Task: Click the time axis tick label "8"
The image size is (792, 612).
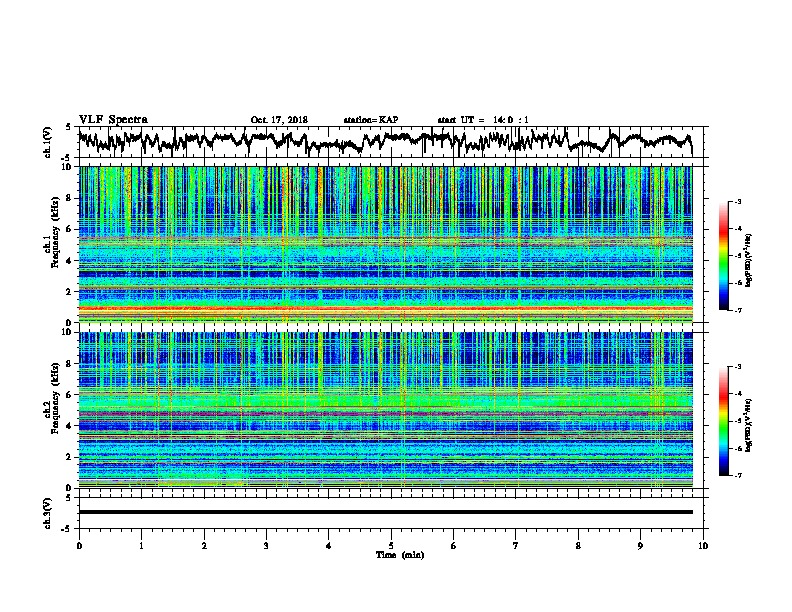Action: point(578,546)
